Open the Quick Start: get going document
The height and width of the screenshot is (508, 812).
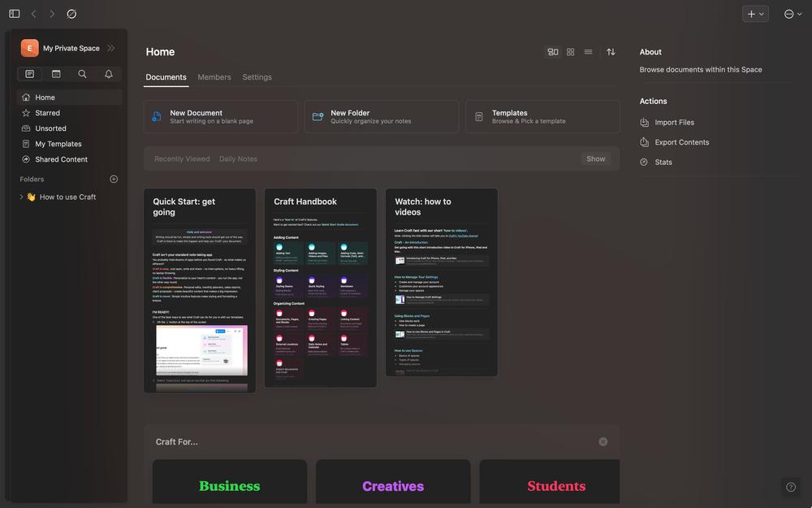point(200,290)
